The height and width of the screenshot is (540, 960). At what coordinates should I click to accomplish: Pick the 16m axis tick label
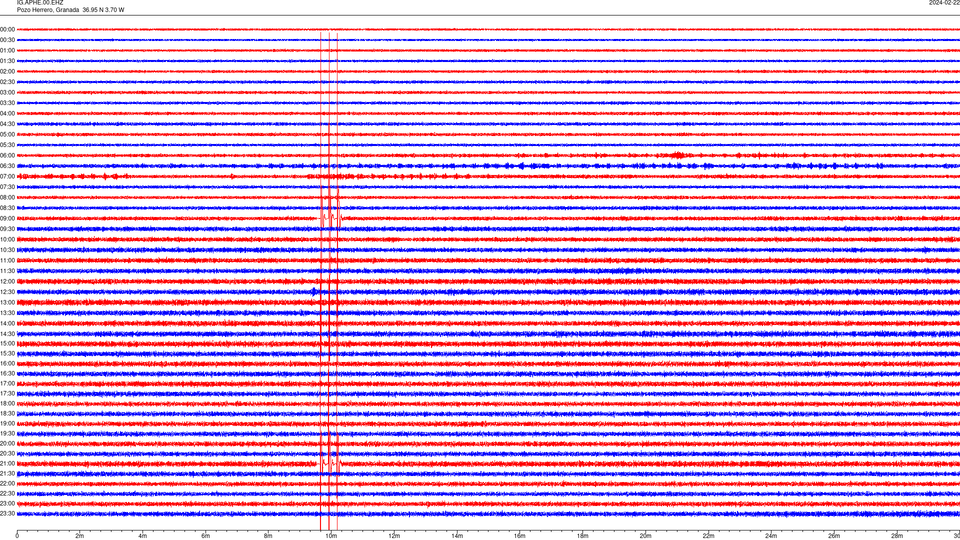pos(520,536)
